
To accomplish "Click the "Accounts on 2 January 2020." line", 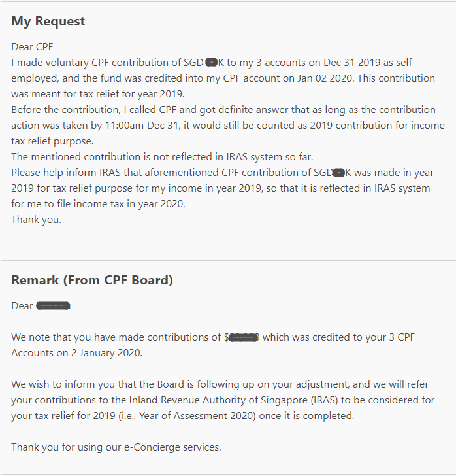I will [76, 353].
